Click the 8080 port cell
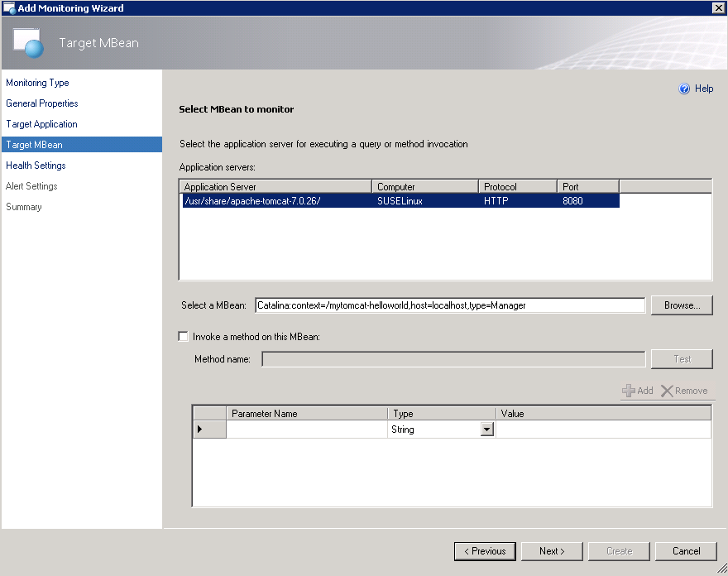The image size is (728, 576). click(x=572, y=200)
